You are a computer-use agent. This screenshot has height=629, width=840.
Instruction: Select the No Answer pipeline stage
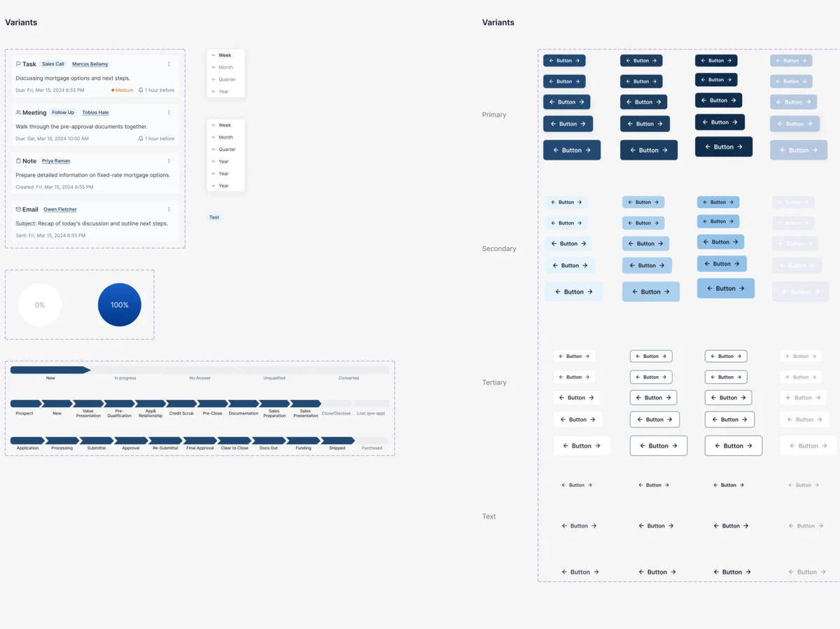pyautogui.click(x=199, y=370)
